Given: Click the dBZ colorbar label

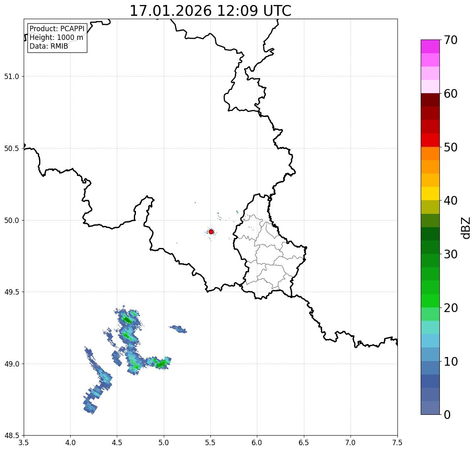Looking at the screenshot, I should (x=466, y=227).
